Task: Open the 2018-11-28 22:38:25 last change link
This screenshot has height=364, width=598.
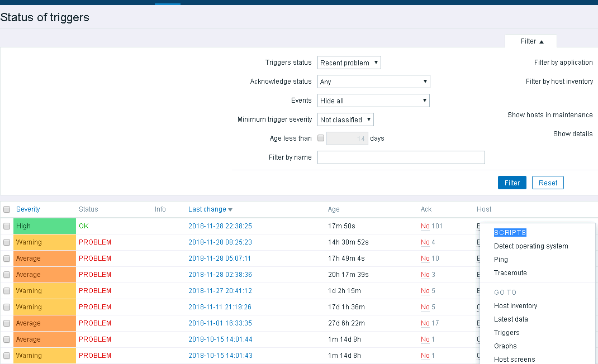Action: 220,226
